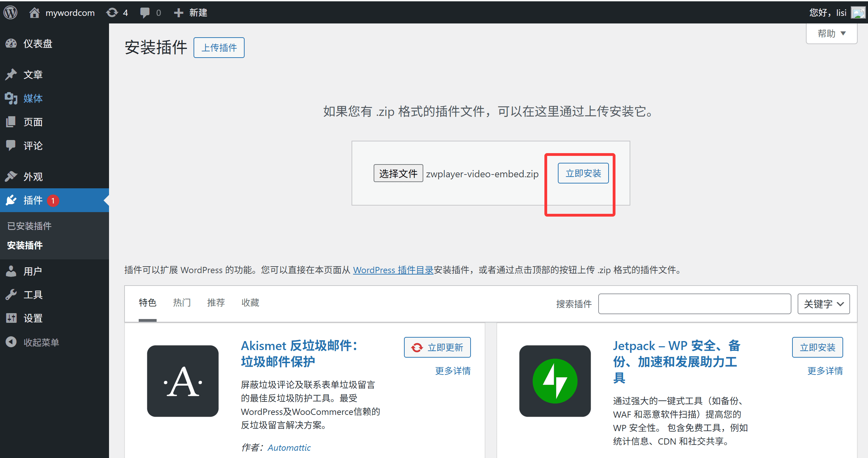Click the updates refresh icon
The image size is (868, 458).
click(112, 13)
